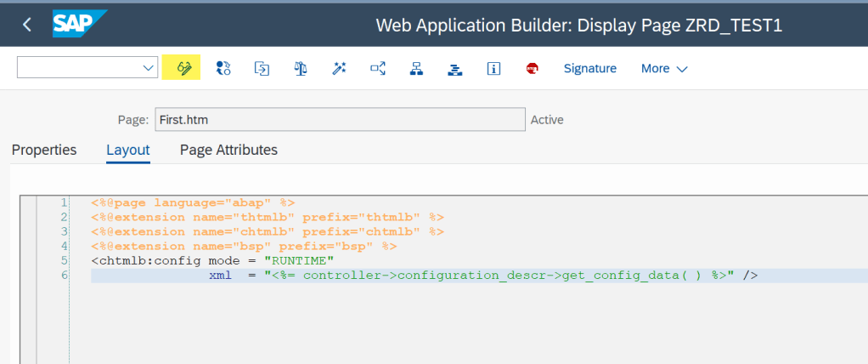The height and width of the screenshot is (364, 868).
Task: Click the Display Object List icon
Action: (x=454, y=68)
